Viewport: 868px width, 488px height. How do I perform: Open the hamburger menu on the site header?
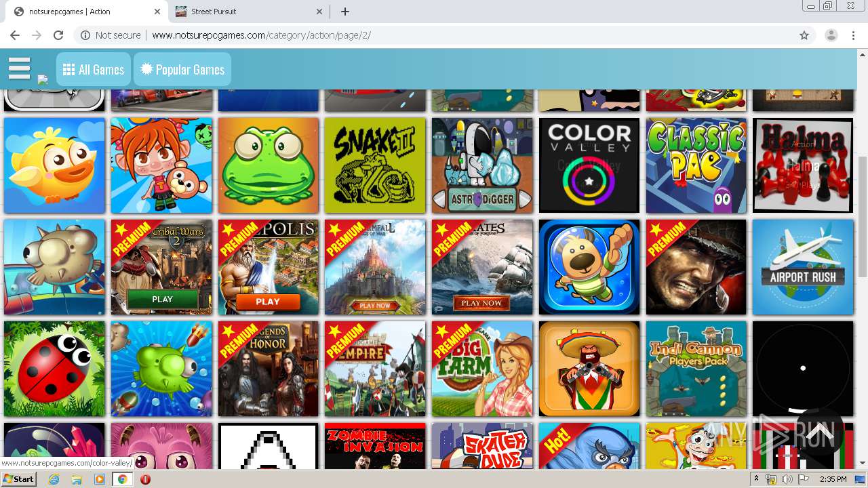click(20, 68)
